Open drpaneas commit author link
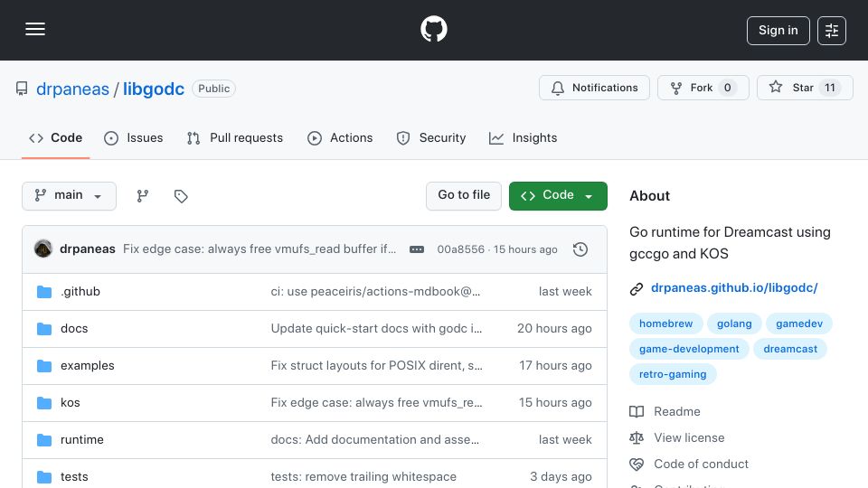The image size is (868, 488). click(x=88, y=249)
